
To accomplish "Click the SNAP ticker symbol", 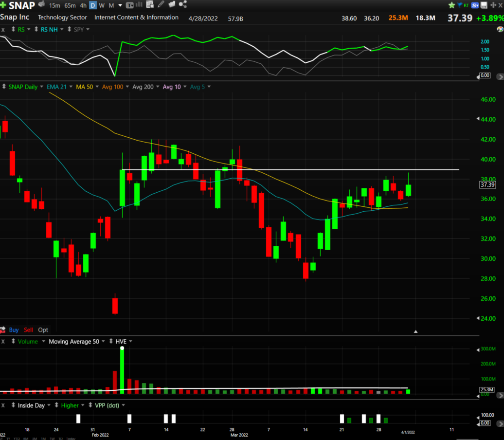I will 22,5.
